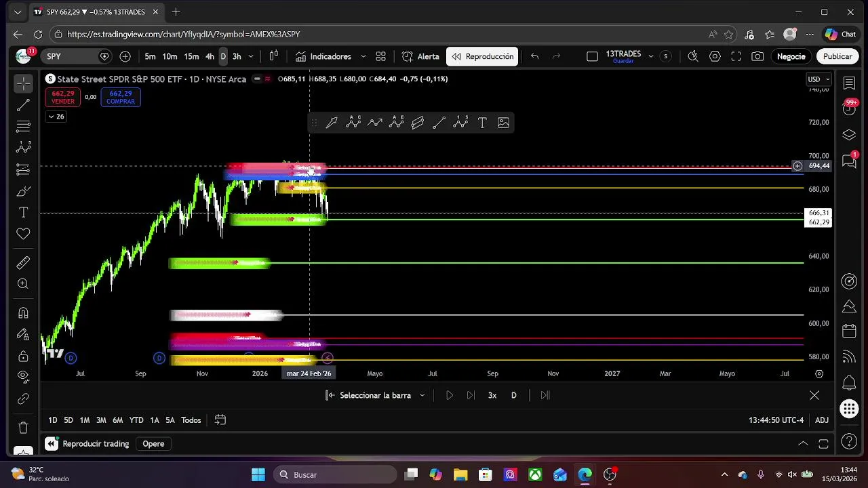Open the go to date calendar icon

click(220, 420)
